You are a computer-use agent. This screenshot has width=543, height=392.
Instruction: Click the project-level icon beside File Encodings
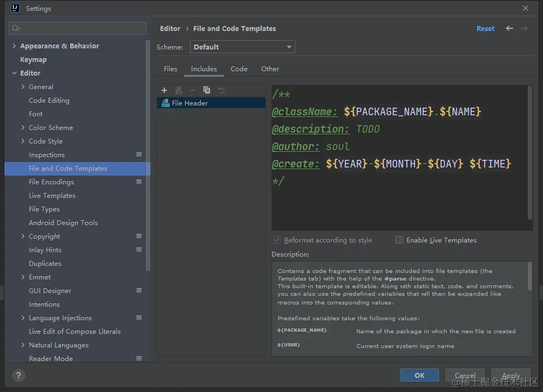(x=139, y=182)
